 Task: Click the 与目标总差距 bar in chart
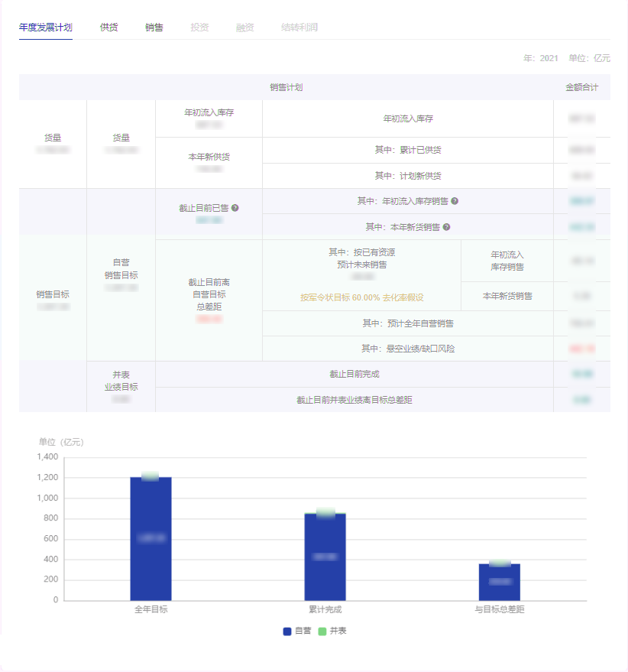click(499, 582)
